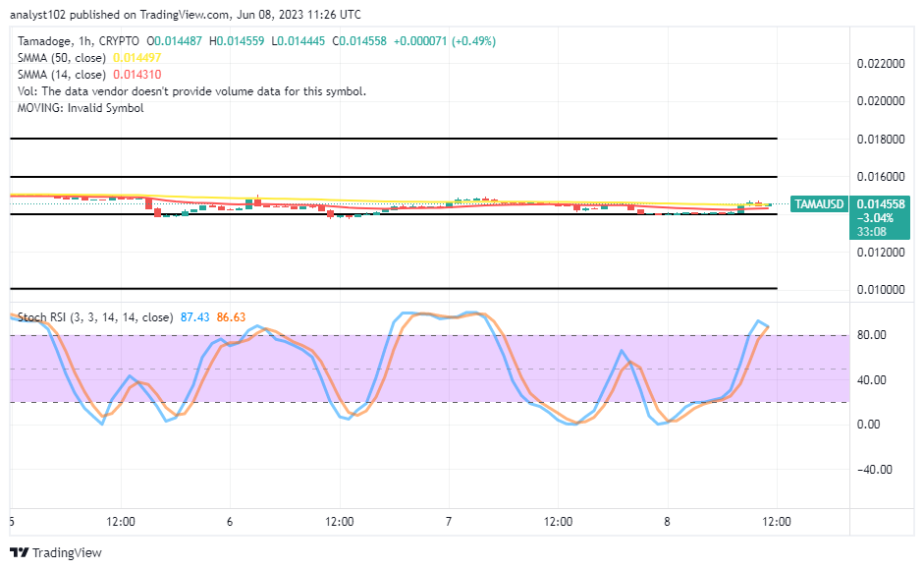Click the 33:08 candle countdown timer
924x570 pixels.
pyautogui.click(x=872, y=232)
